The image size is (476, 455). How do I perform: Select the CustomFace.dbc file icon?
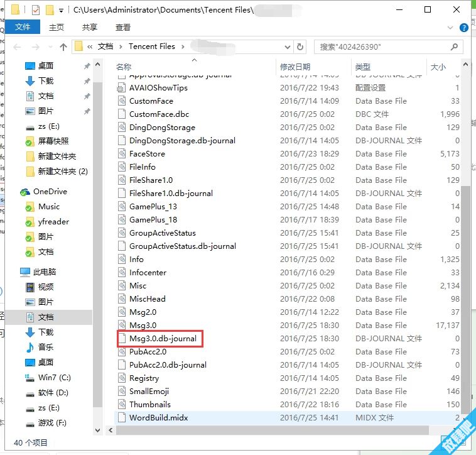click(x=121, y=114)
